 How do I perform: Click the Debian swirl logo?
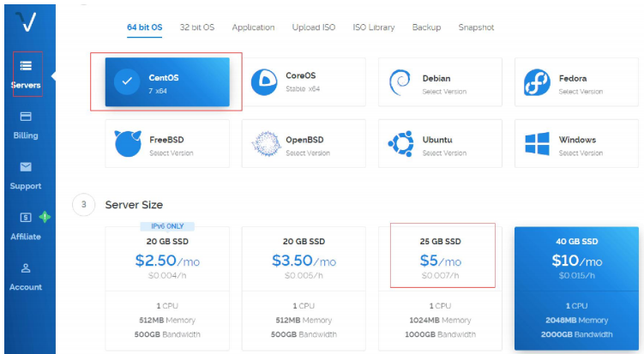click(400, 82)
